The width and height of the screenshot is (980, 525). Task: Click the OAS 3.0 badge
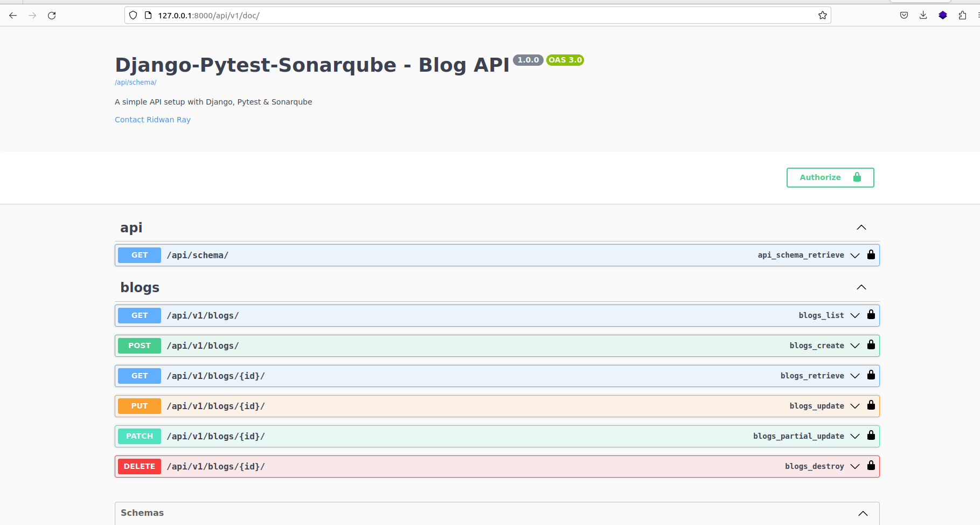tap(565, 60)
